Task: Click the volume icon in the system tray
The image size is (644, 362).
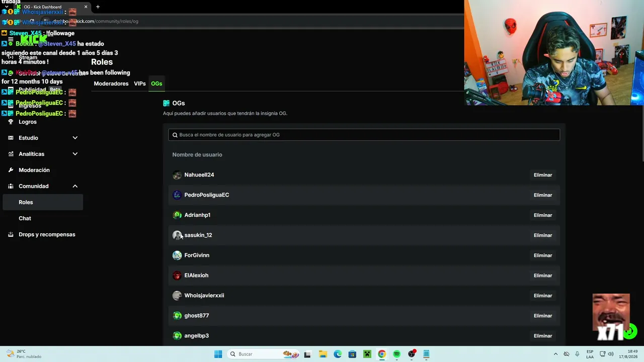Action: tap(611, 354)
